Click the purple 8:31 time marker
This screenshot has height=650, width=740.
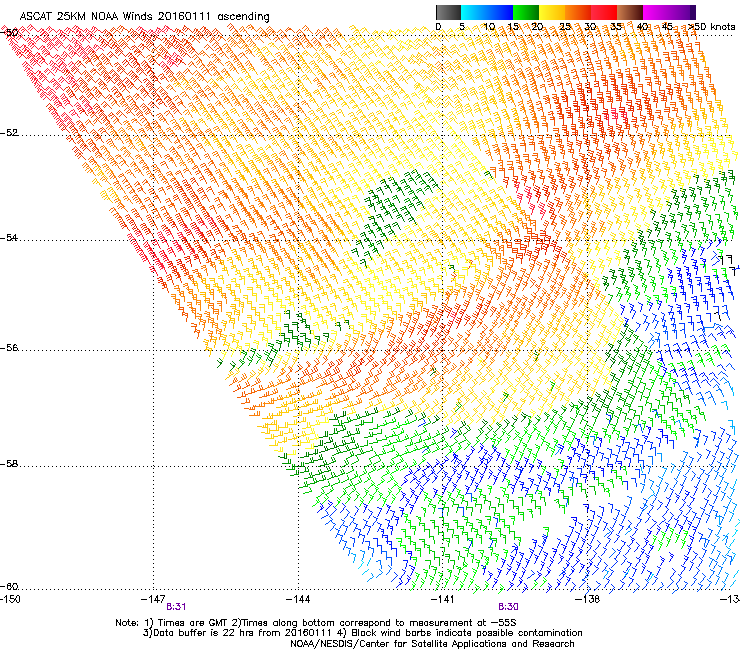[176, 607]
